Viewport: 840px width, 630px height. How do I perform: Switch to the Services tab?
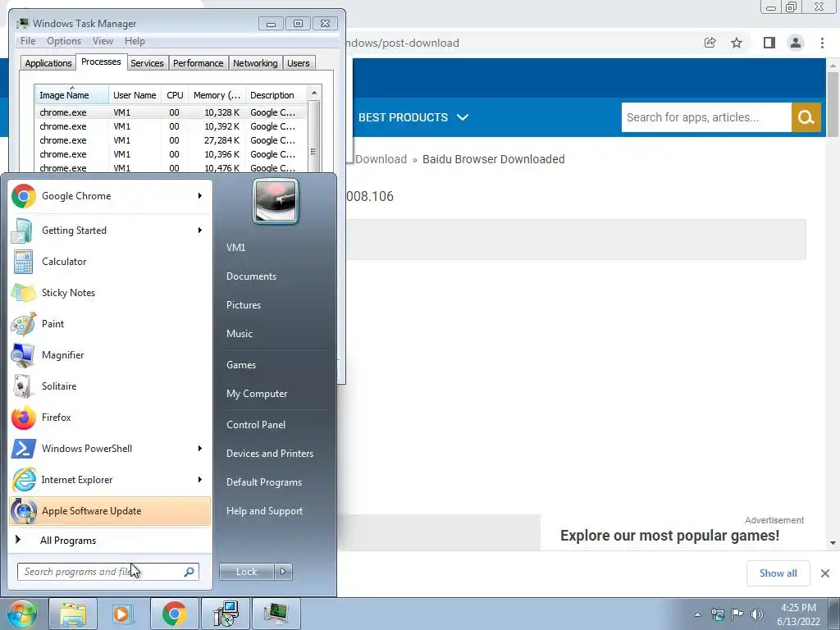147,63
